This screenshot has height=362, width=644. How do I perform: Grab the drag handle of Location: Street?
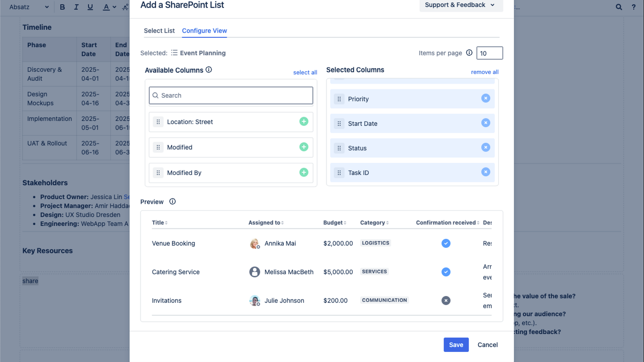158,122
